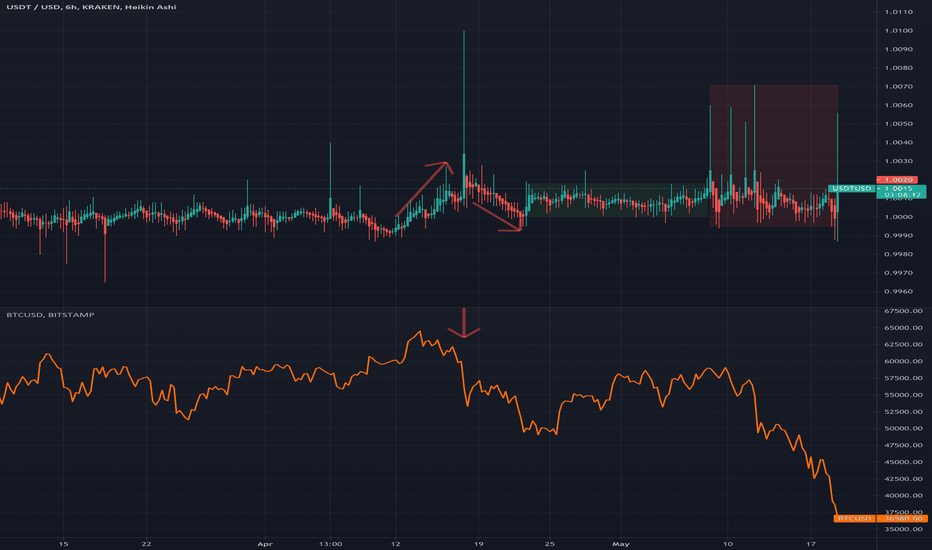Click the 45000.00 BTC axis label
This screenshot has height=550, width=932.
903,462
